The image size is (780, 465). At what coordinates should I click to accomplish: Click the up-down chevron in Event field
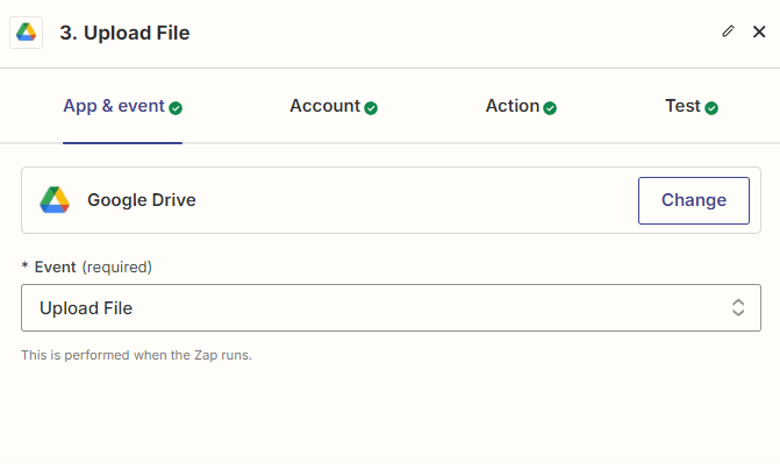738,308
